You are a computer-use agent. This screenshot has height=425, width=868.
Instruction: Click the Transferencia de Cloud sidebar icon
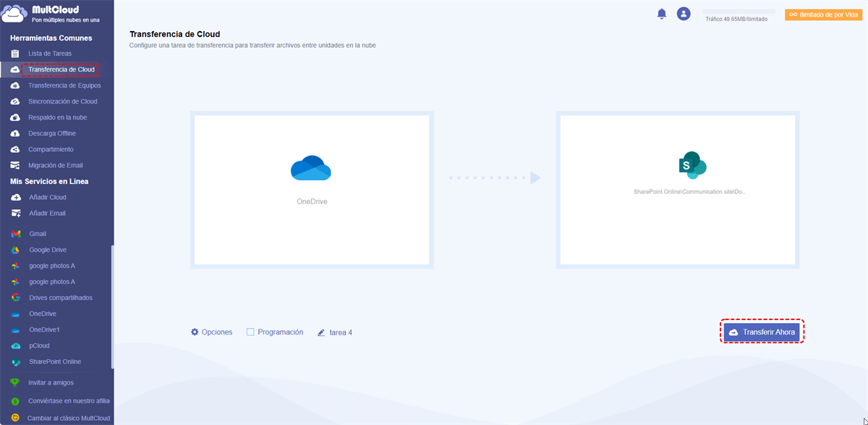coord(15,70)
